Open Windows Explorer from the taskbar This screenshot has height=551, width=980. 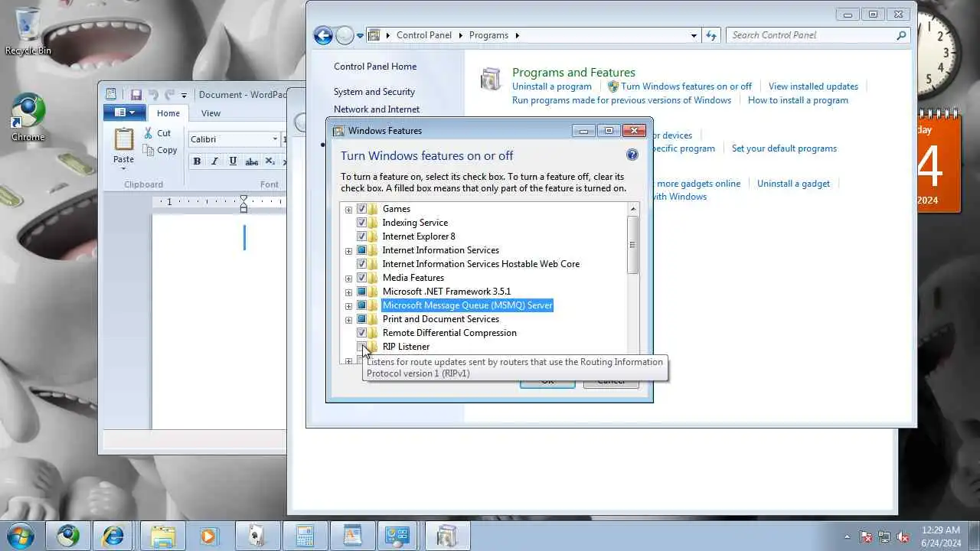(163, 536)
